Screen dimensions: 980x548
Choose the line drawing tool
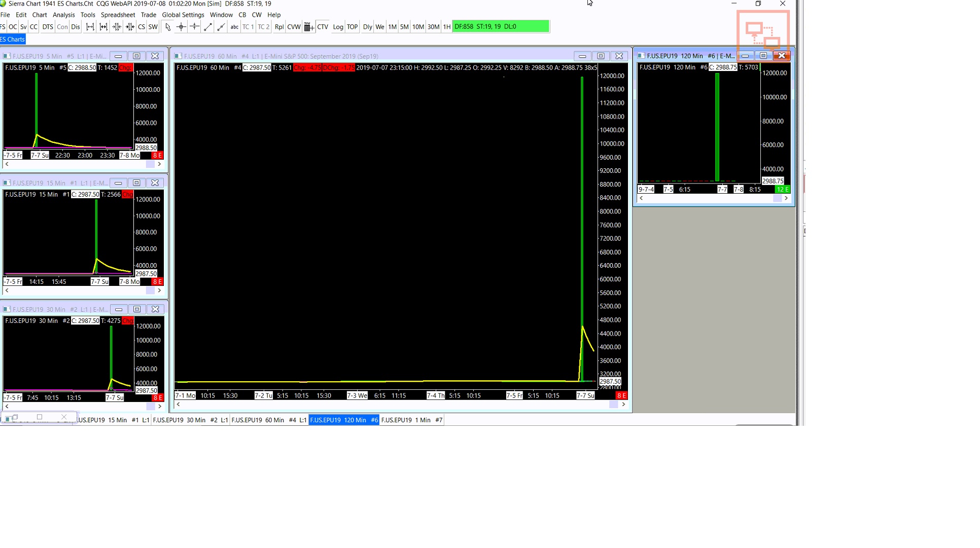208,27
